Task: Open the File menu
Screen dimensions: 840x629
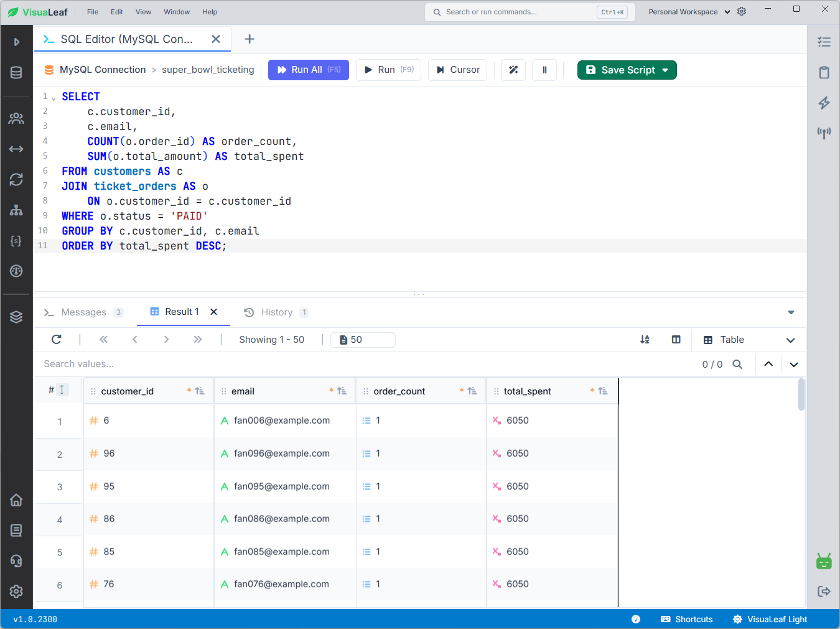Action: 93,12
